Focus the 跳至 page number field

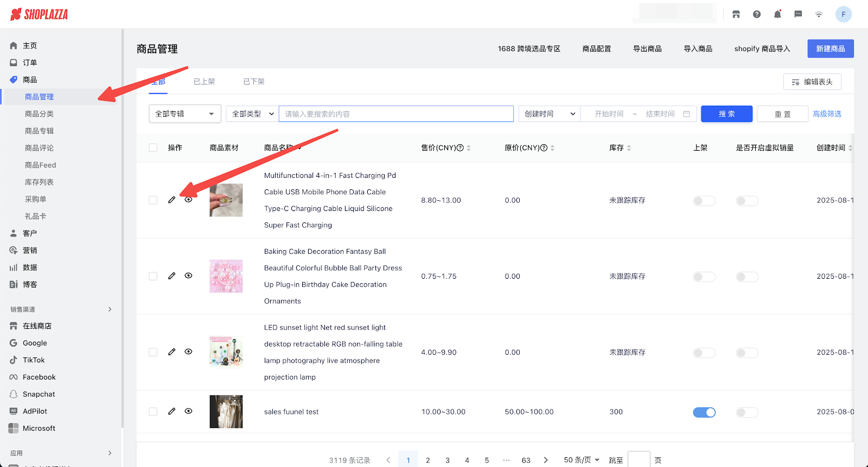[639, 460]
